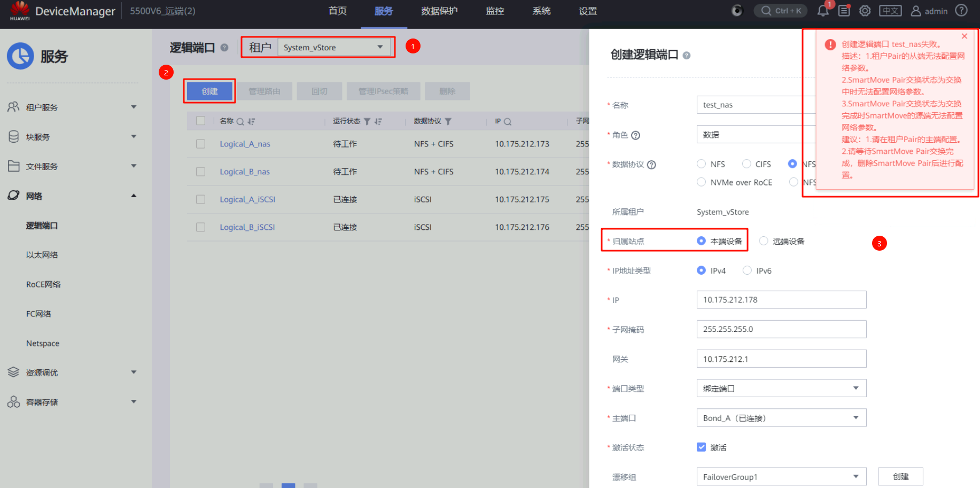Click filter icon in 数据协议 column header
The height and width of the screenshot is (488, 980).
pyautogui.click(x=448, y=121)
